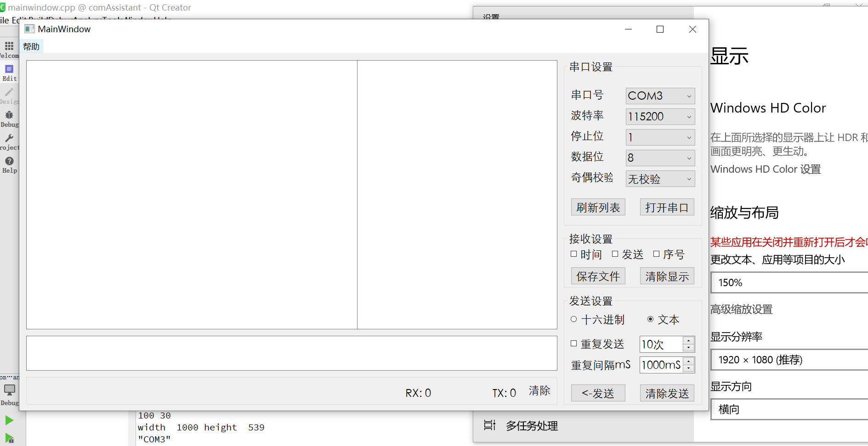Viewport: 868px width, 446px height.
Task: Open the 1920 × 1080 resolution dropdown
Action: click(x=789, y=360)
